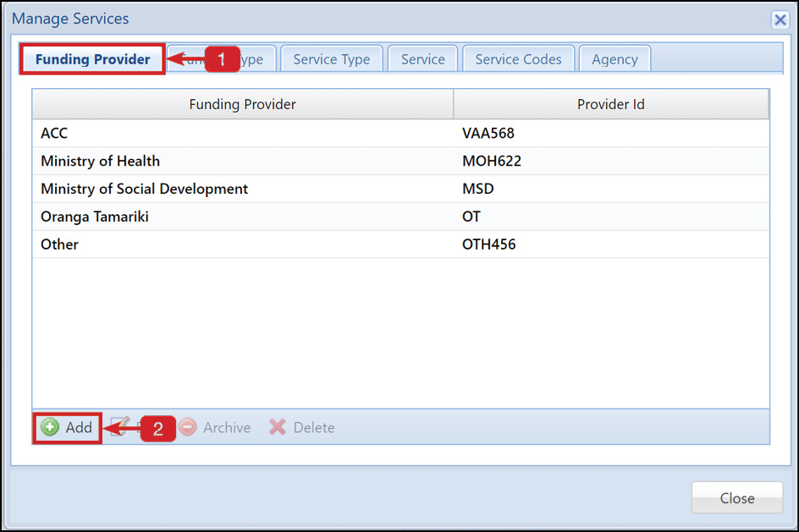This screenshot has width=799, height=532.
Task: Switch to the Service tab
Action: [x=423, y=59]
